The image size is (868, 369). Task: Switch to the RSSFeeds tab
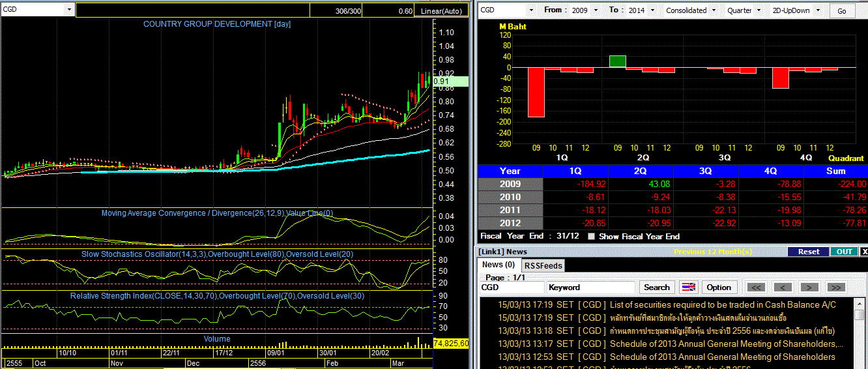point(543,265)
